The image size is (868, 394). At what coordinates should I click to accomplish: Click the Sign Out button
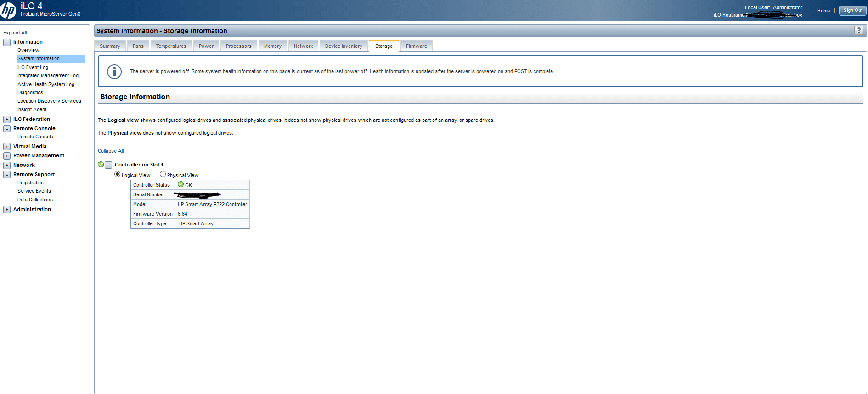(853, 11)
